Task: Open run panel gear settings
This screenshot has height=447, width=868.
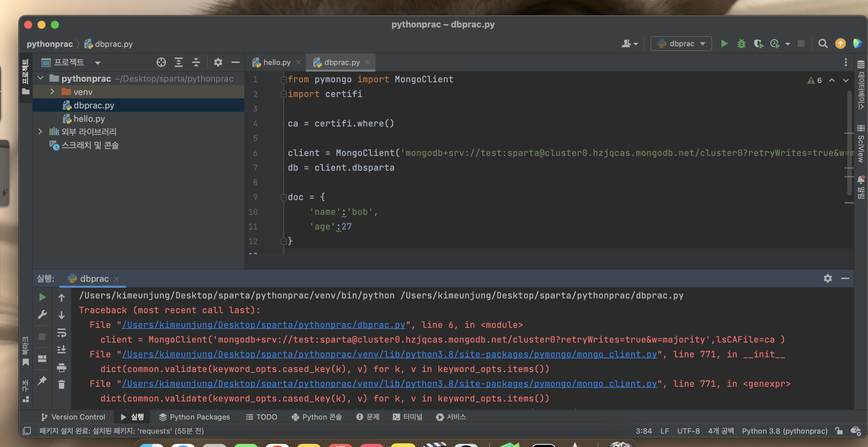Action: pos(828,278)
